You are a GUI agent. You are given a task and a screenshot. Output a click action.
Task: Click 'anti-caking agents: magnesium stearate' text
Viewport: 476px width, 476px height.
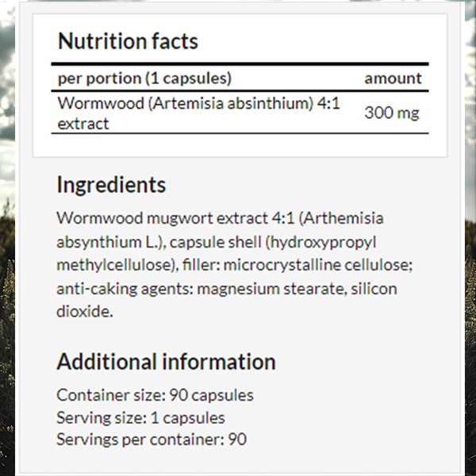[x=201, y=289]
